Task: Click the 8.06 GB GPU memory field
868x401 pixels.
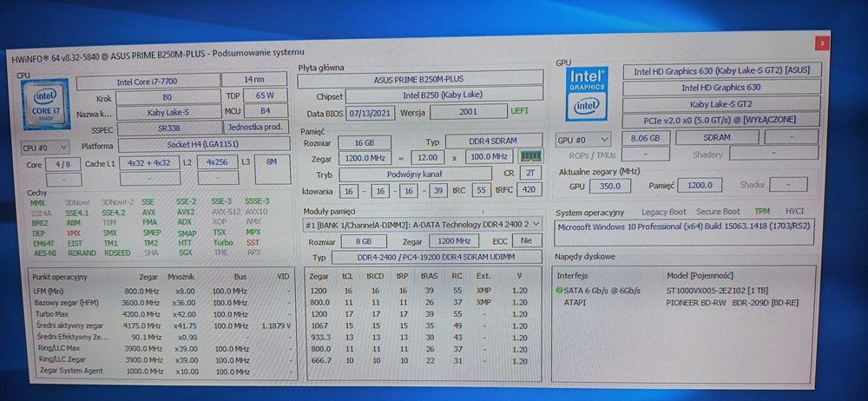Action: [646, 138]
